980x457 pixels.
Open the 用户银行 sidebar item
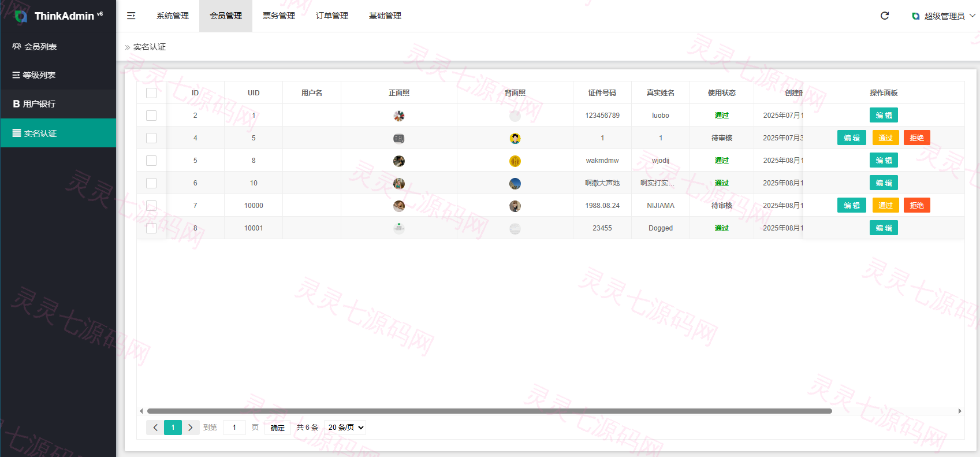point(58,104)
